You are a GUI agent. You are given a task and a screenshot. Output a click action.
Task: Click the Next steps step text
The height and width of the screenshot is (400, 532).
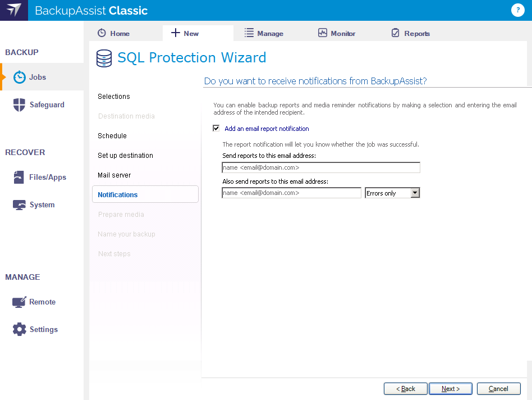(114, 254)
